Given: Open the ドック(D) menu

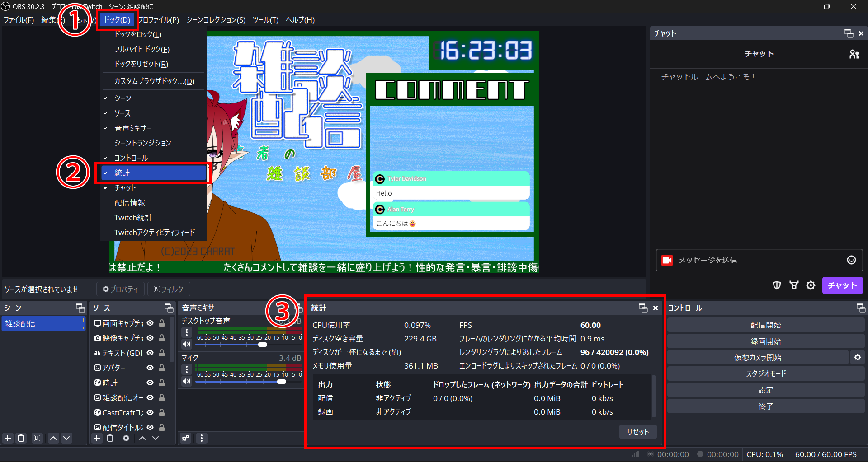Looking at the screenshot, I should click(x=117, y=20).
